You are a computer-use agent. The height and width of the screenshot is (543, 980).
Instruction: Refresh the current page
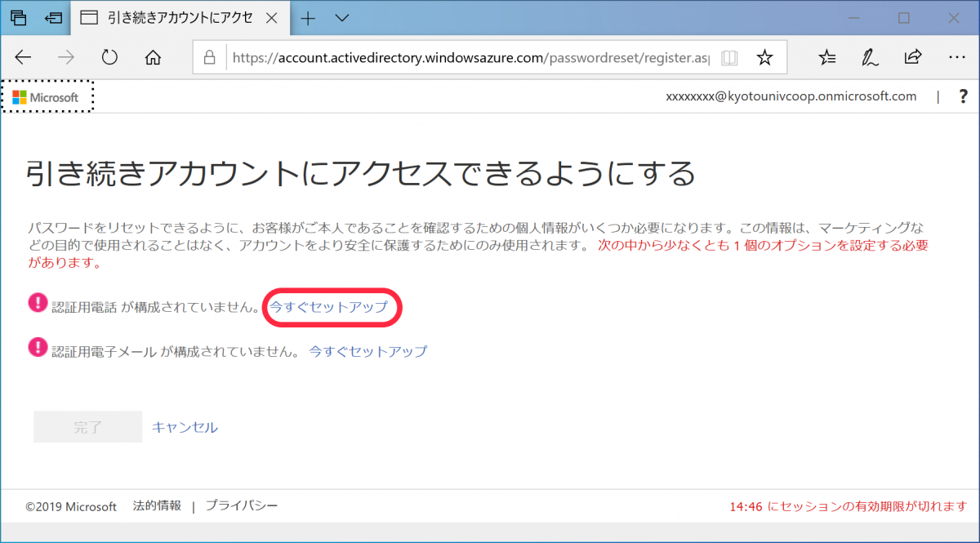(x=109, y=57)
